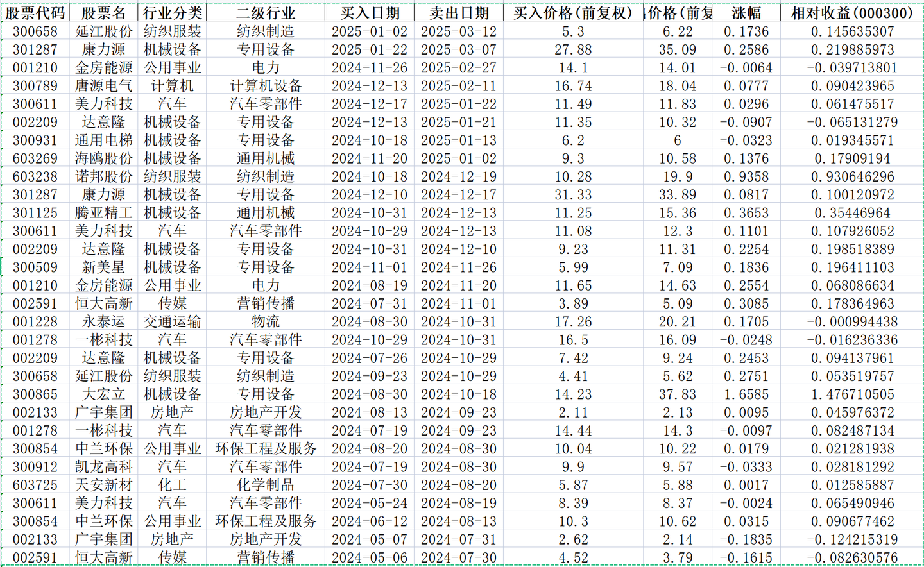The width and height of the screenshot is (924, 567).
Task: Select the 买入日期 header cell
Action: [370, 13]
